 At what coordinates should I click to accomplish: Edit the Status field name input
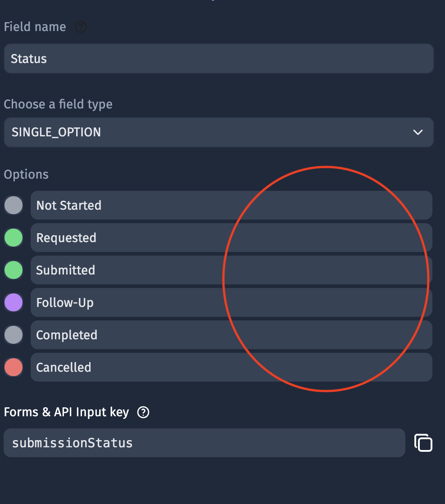pyautogui.click(x=218, y=58)
